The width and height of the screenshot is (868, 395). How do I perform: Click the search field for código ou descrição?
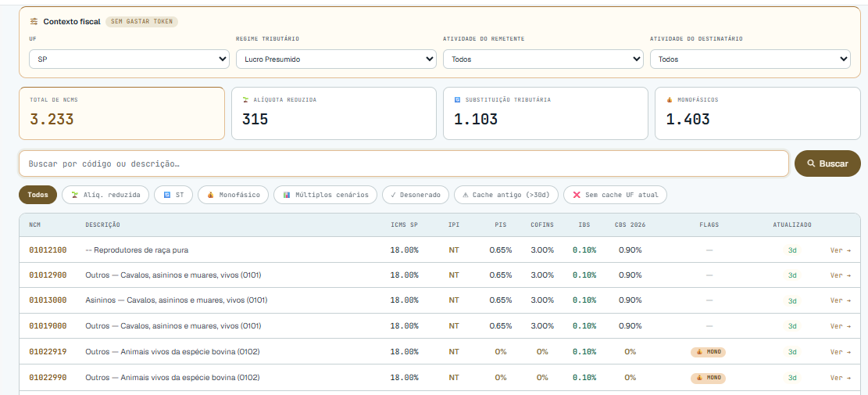[x=404, y=163]
